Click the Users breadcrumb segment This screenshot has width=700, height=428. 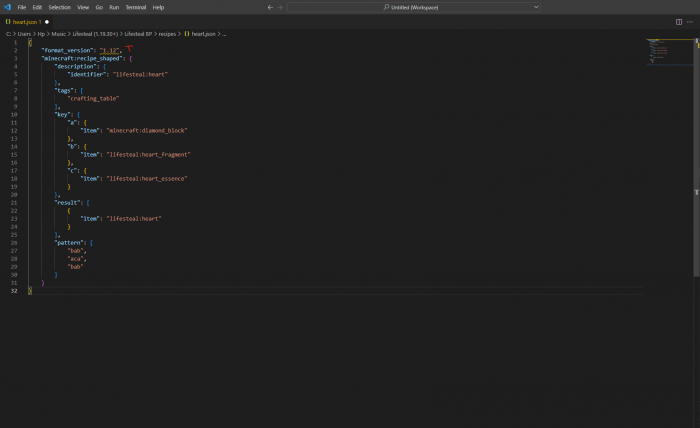[x=24, y=34]
